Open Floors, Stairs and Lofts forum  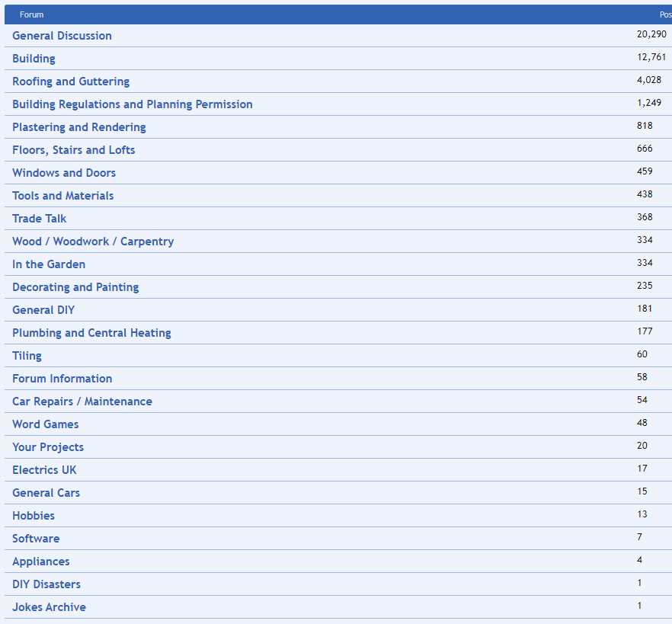[x=73, y=150]
